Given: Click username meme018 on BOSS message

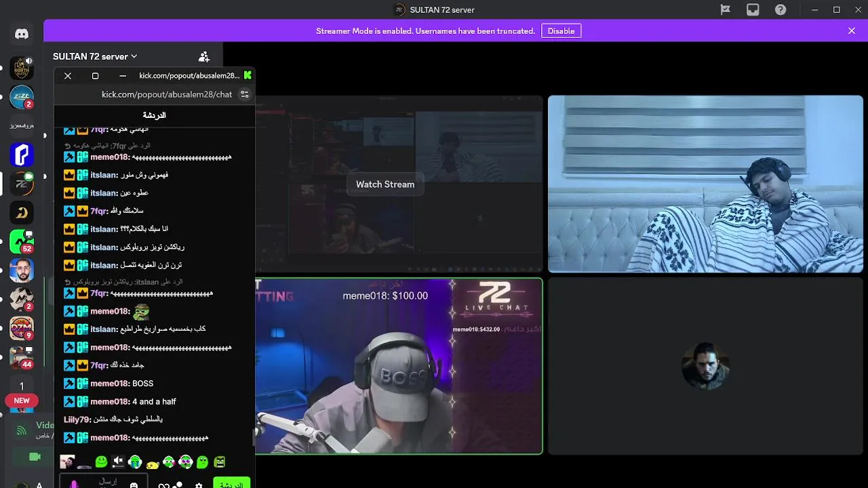Looking at the screenshot, I should coord(110,384).
